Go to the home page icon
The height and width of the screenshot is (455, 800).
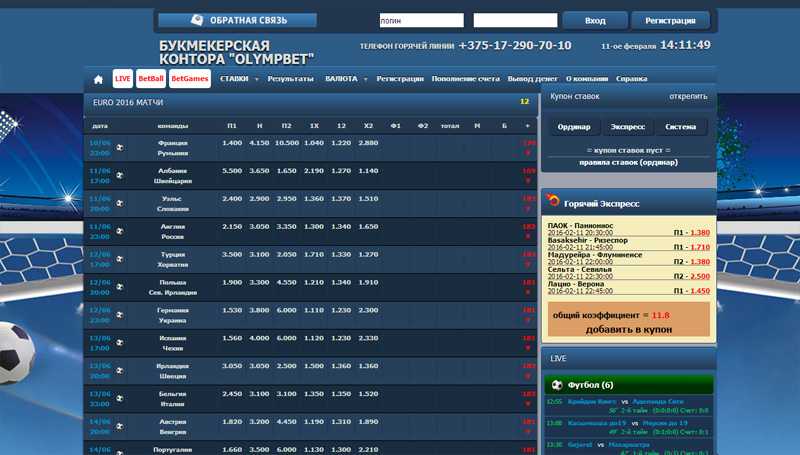98,79
